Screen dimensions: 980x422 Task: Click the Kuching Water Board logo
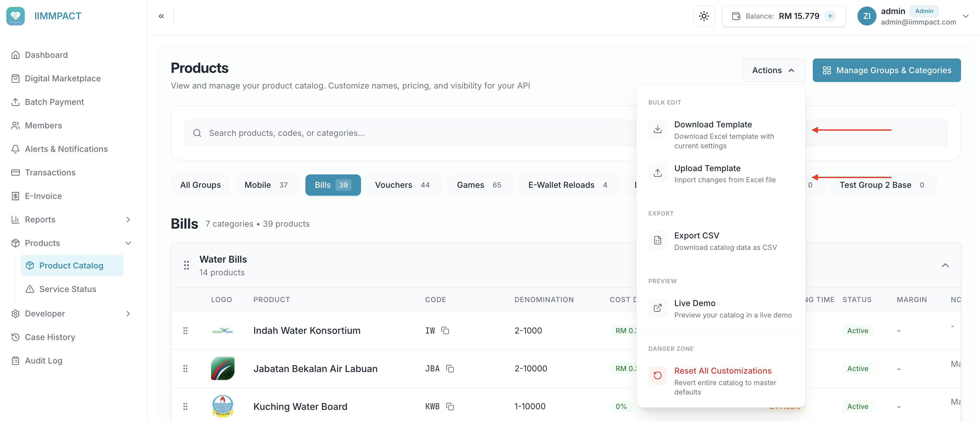pyautogui.click(x=222, y=406)
